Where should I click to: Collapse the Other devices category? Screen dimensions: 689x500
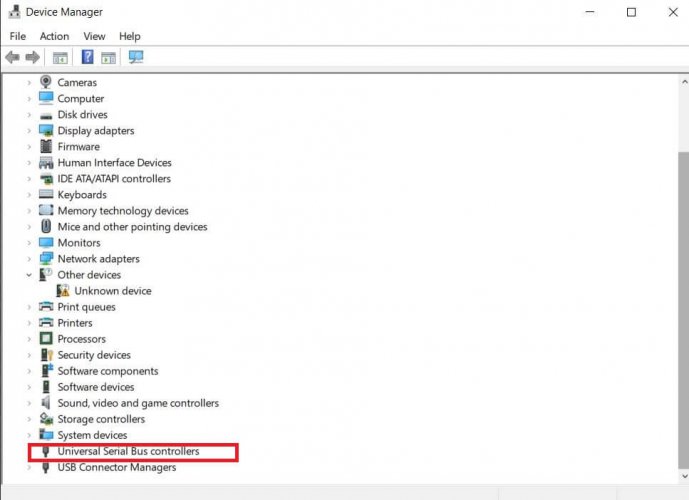click(29, 275)
